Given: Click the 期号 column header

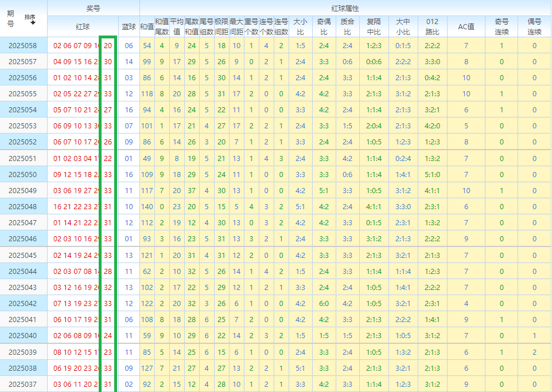Looking at the screenshot, I should (11, 19).
